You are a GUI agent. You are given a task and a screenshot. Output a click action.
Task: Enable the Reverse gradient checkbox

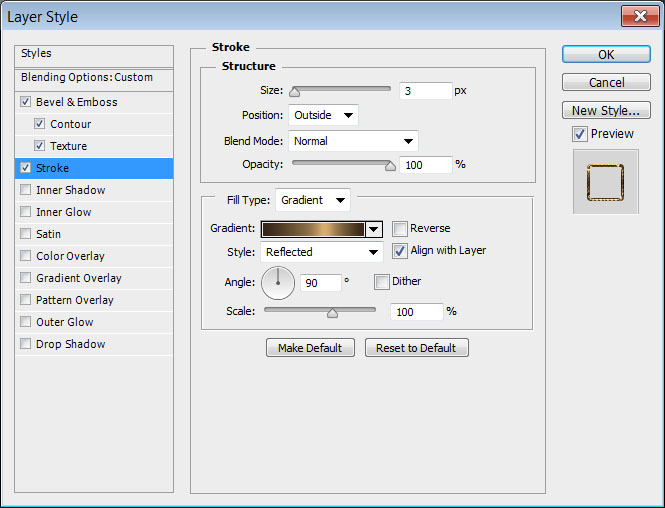[x=400, y=229]
